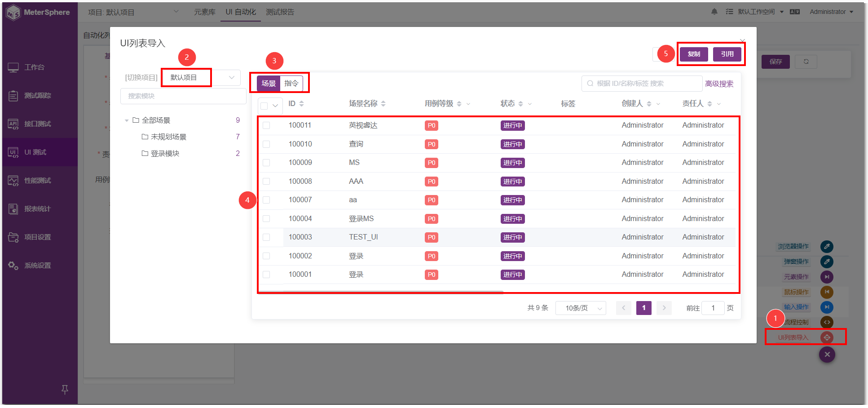The height and width of the screenshot is (408, 868).
Task: Click the 流程控制 round icon
Action: click(827, 322)
